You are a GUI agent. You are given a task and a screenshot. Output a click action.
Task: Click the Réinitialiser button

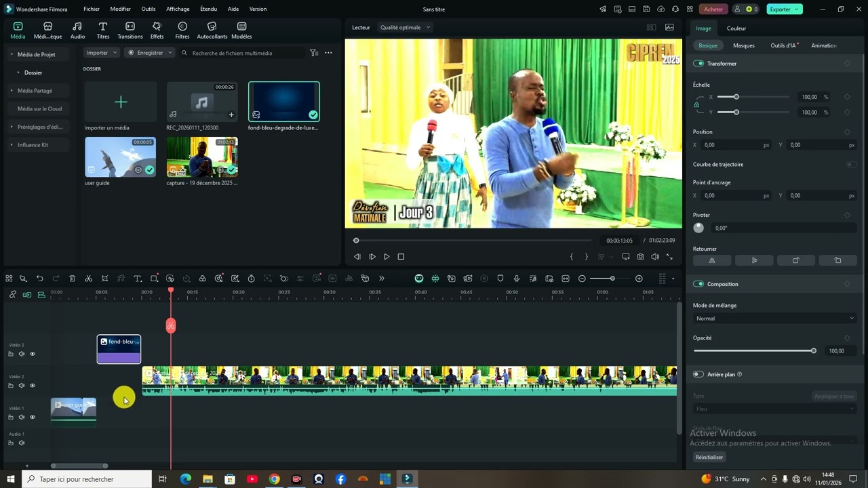click(709, 457)
